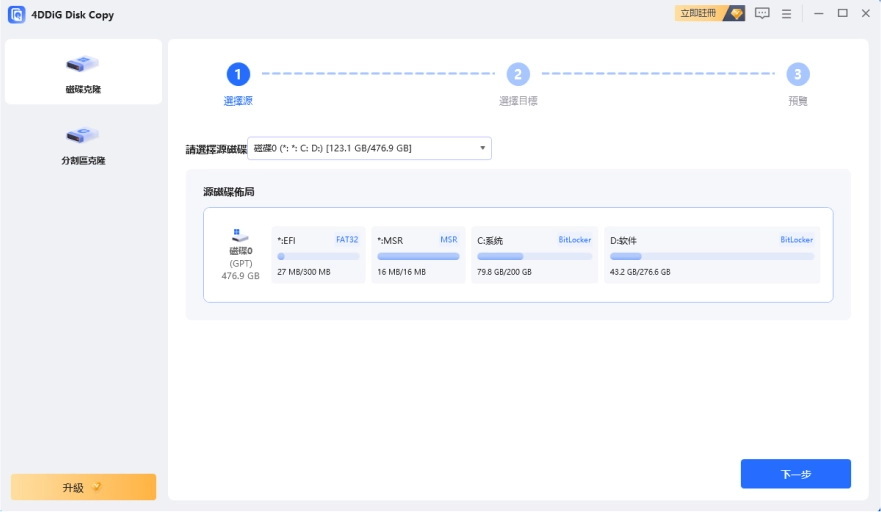Select the 磁碟克隆 disk icon in sidebar
Viewport: 881px width, 512px height.
[x=83, y=65]
